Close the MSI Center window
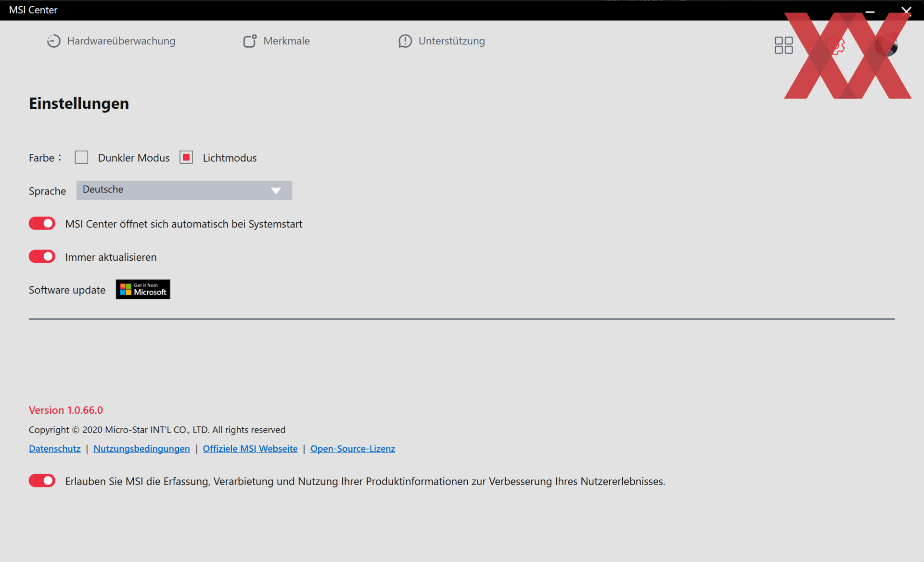 [x=906, y=11]
